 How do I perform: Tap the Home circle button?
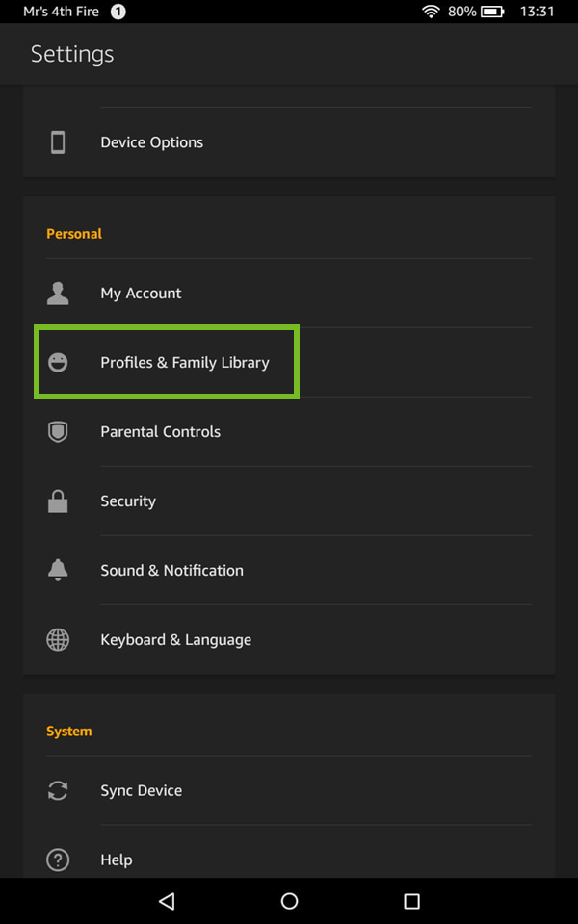pos(289,901)
